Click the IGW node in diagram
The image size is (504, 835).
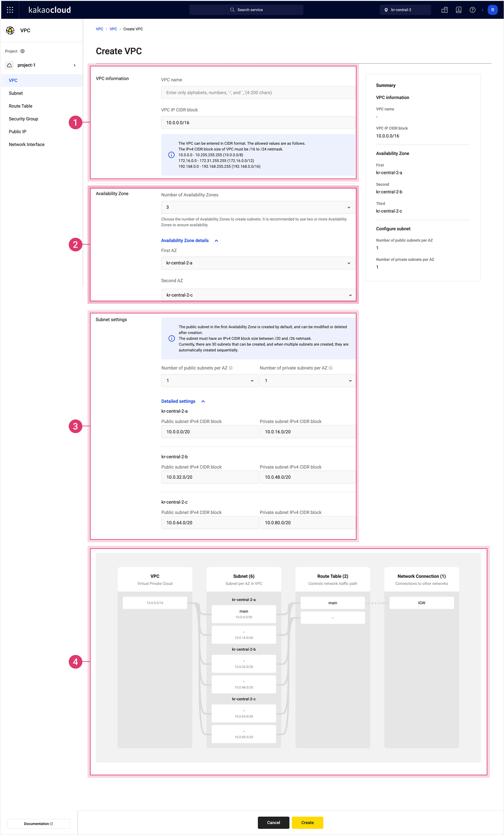pyautogui.click(x=422, y=603)
